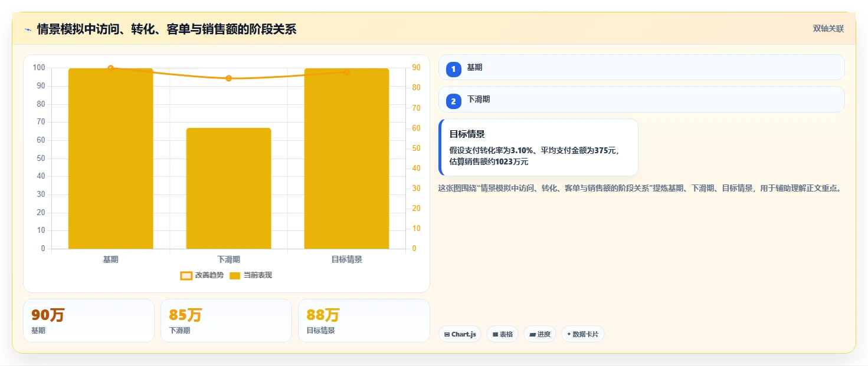
Task: Click the number 1 step badge
Action: click(453, 70)
